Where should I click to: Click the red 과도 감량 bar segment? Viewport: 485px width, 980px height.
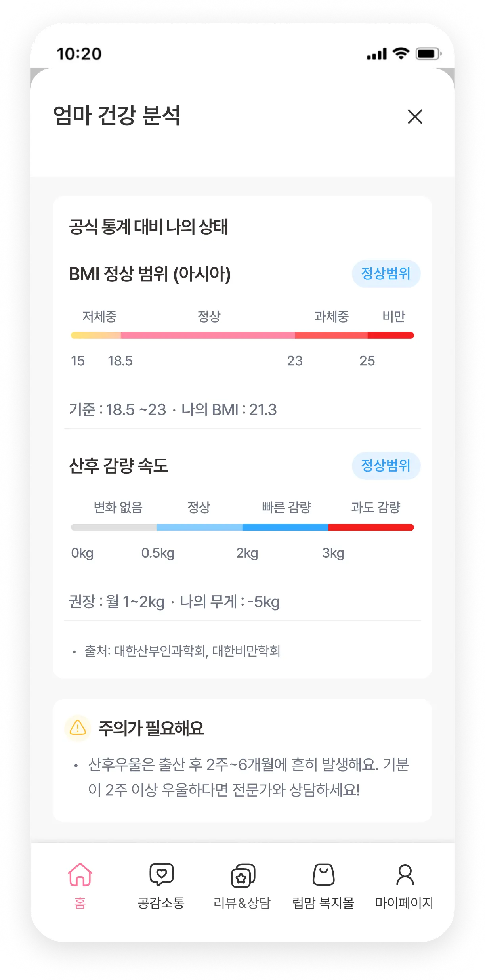pyautogui.click(x=370, y=527)
